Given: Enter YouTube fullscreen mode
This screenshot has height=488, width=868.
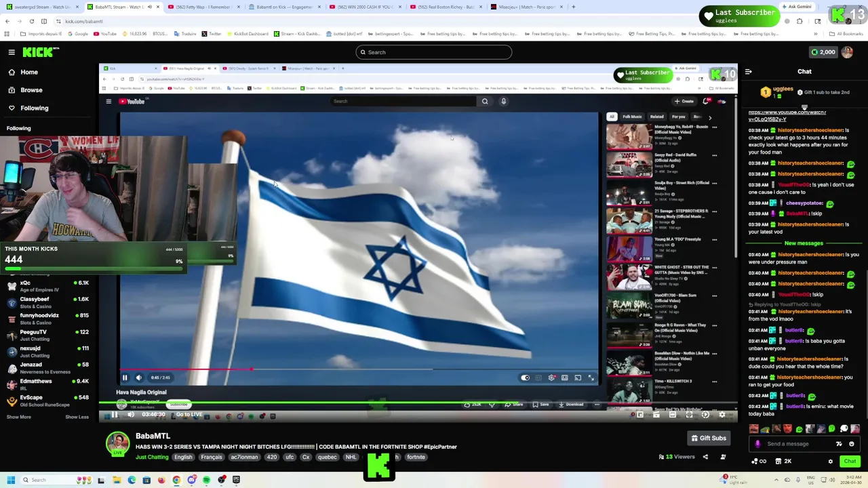Looking at the screenshot, I should point(591,378).
